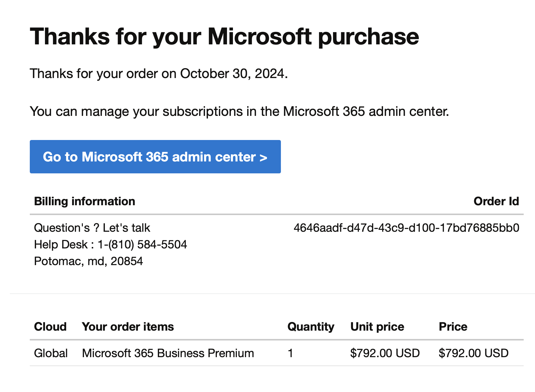The height and width of the screenshot is (392, 535).
Task: Select the unit price $792.00 USD
Action: pos(385,353)
